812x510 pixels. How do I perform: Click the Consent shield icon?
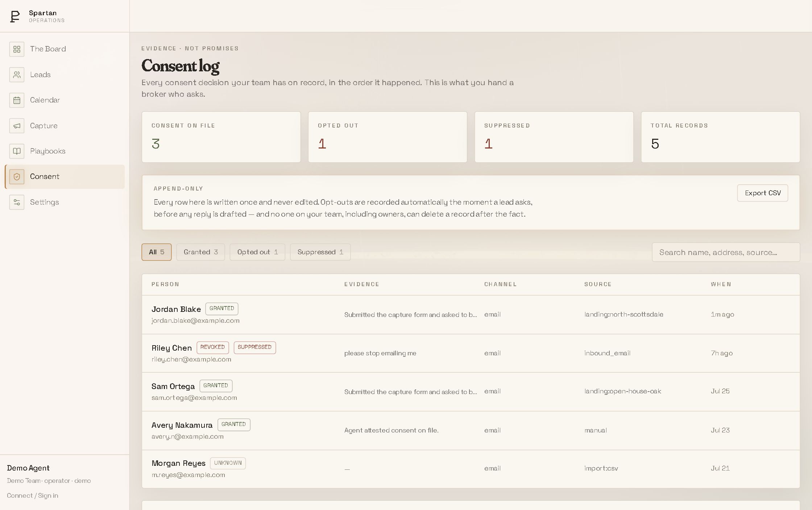[17, 177]
